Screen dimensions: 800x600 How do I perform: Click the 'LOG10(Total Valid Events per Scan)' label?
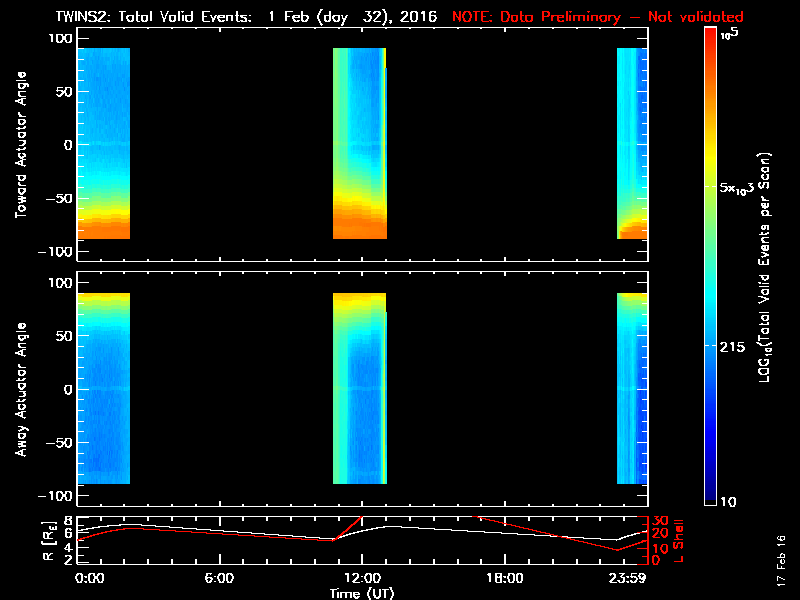[764, 267]
